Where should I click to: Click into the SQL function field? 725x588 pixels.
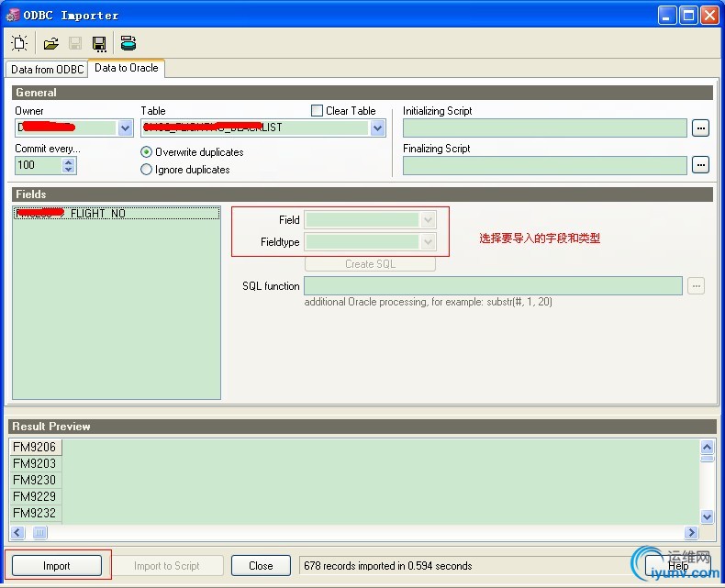tap(493, 285)
